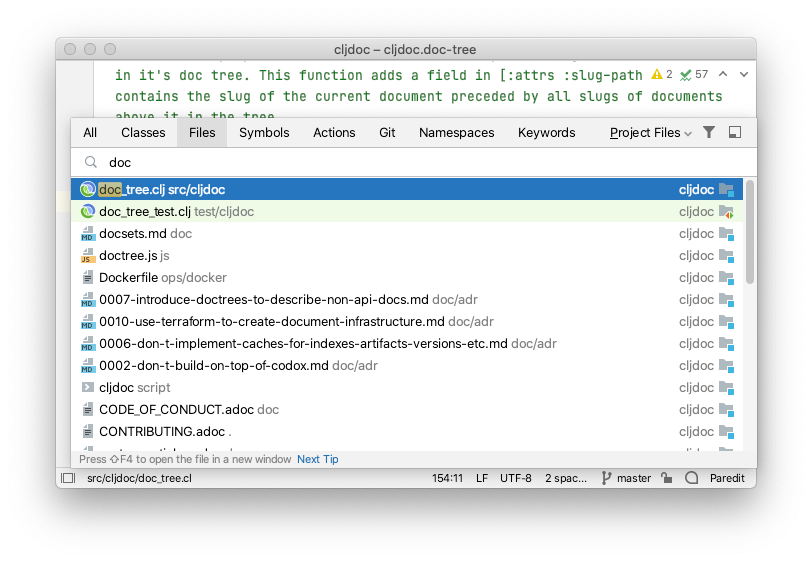The width and height of the screenshot is (812, 562).
Task: Switch to the Namespaces tab
Action: [x=456, y=133]
